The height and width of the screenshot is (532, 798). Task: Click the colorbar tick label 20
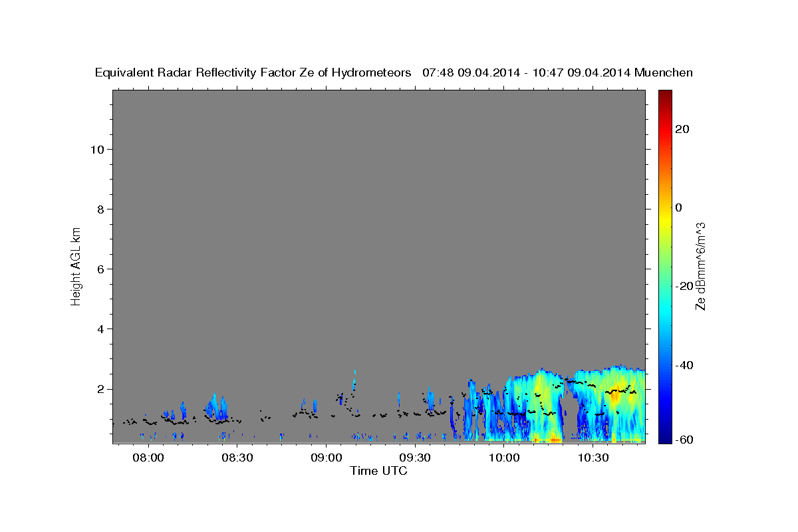click(x=682, y=129)
